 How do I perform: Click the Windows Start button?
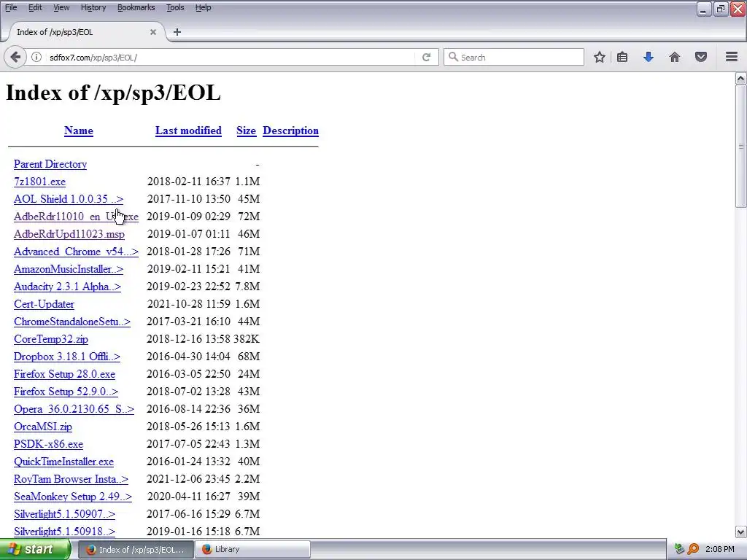point(35,549)
